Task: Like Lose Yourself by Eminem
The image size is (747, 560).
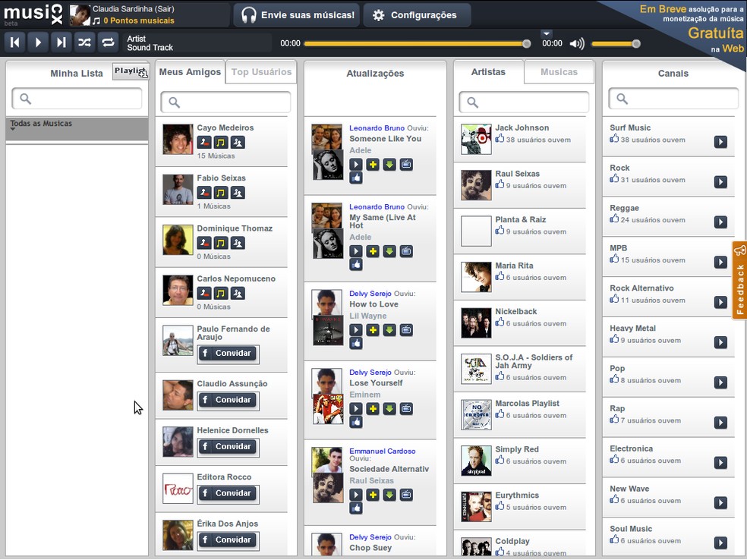Action: 356,422
